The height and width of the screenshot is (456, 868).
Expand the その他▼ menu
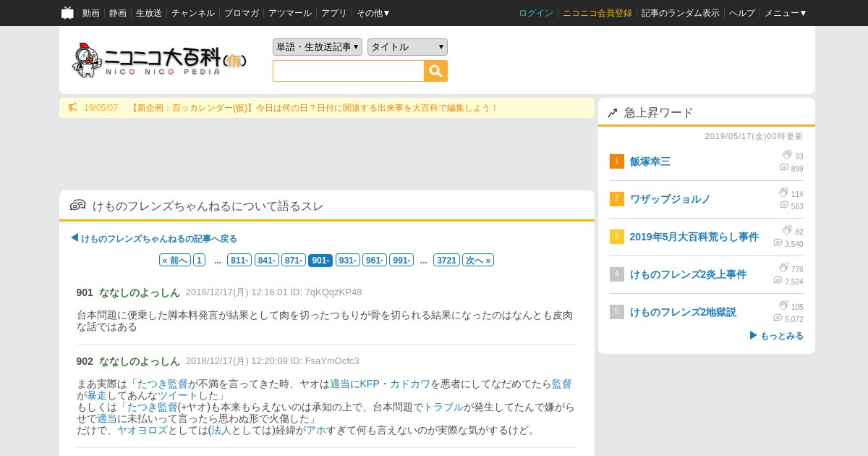[373, 13]
